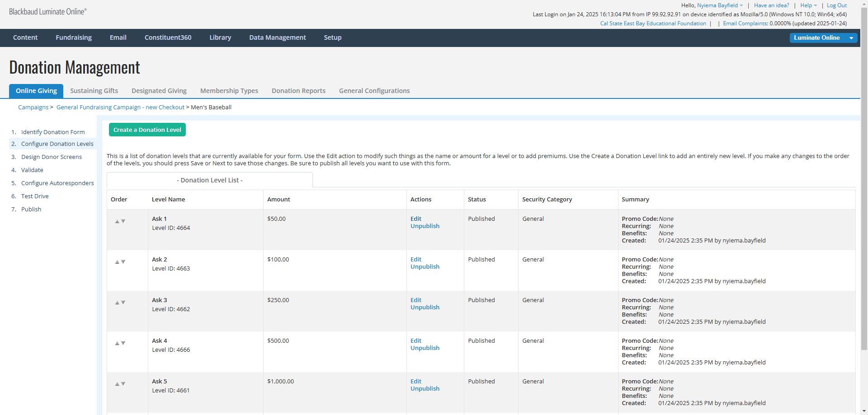This screenshot has height=415, width=868.
Task: Open the Setup menu
Action: click(333, 37)
